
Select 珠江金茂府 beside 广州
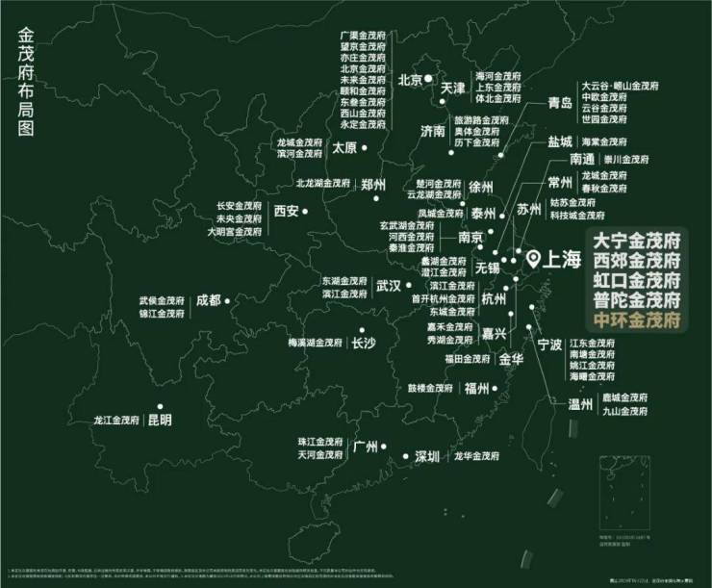click(320, 442)
